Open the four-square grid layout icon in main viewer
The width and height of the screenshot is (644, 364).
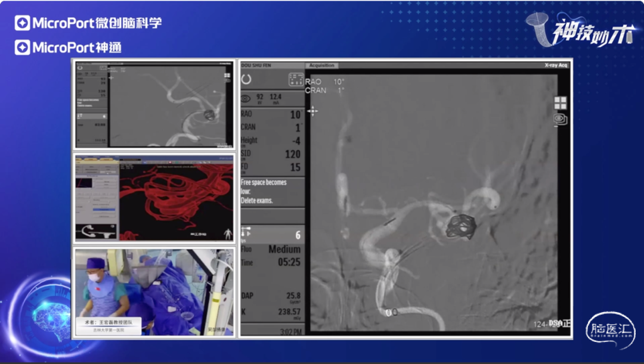(x=560, y=103)
